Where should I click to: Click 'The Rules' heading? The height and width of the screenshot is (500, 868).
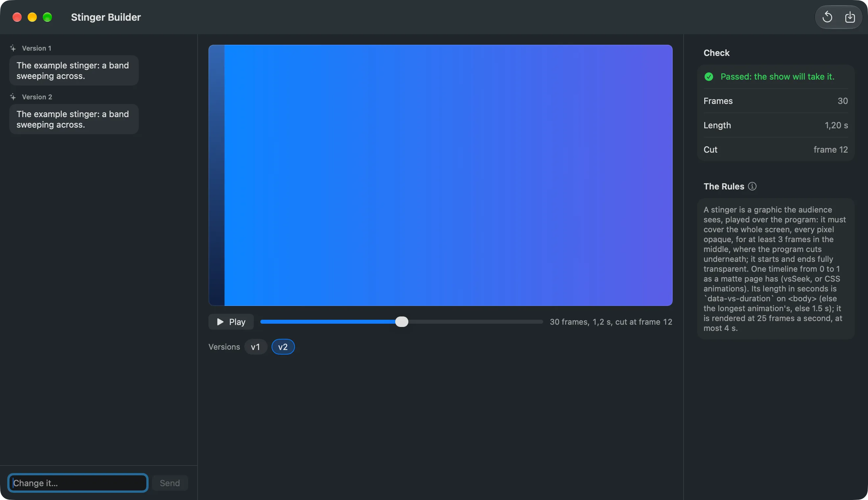point(724,187)
